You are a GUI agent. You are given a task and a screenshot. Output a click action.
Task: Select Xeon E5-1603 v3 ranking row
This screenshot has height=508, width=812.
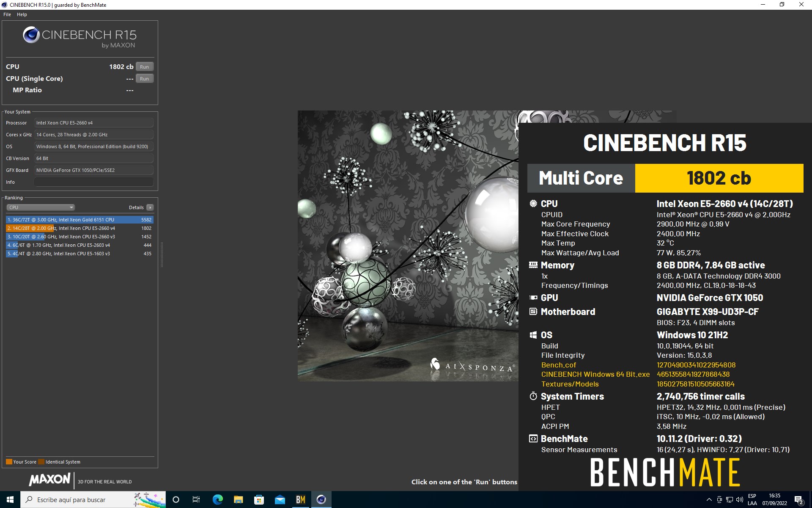pos(80,254)
